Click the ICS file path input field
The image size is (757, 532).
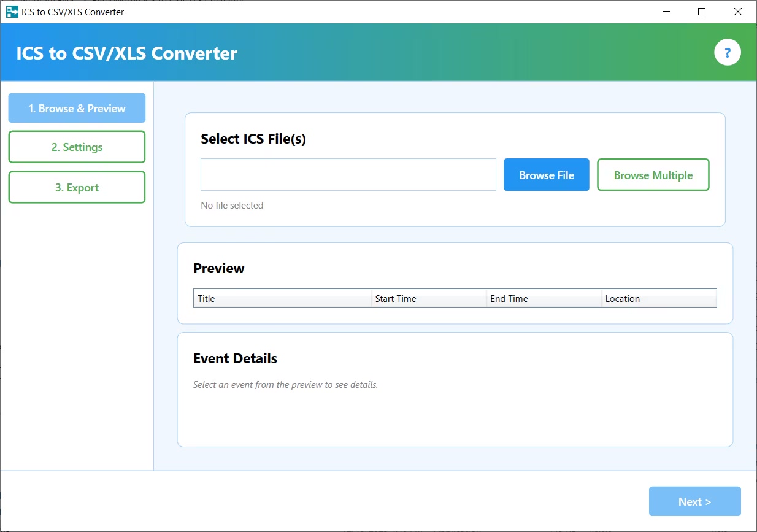click(348, 175)
